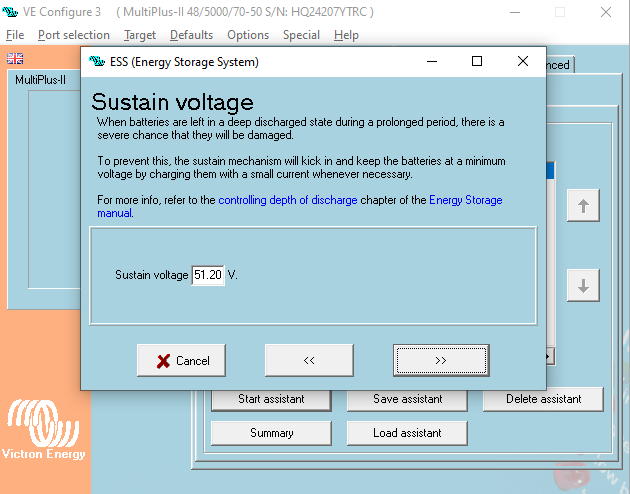
Task: Open the Options menu
Action: [248, 35]
